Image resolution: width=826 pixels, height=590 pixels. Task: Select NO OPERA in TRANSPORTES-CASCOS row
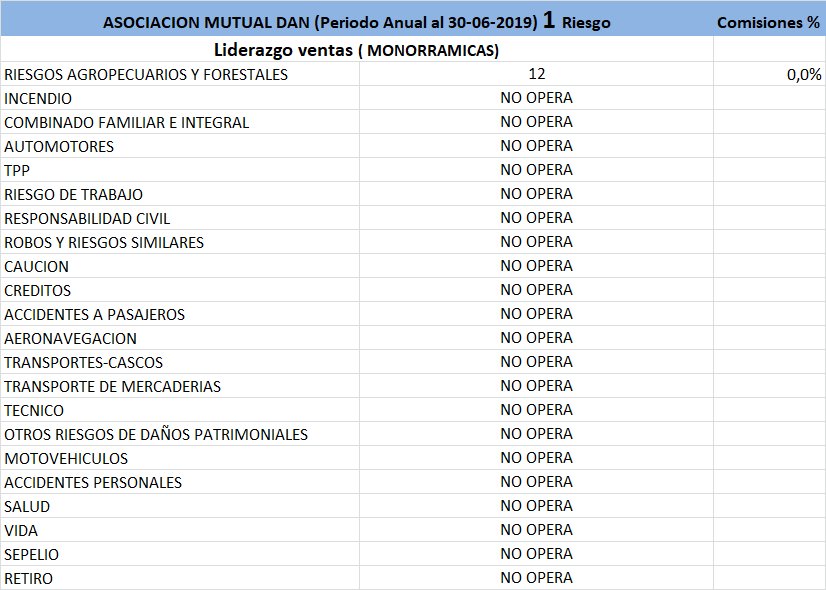536,362
